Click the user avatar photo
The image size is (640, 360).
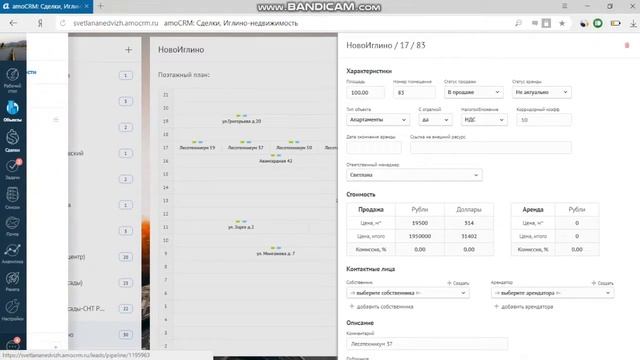[x=13, y=47]
